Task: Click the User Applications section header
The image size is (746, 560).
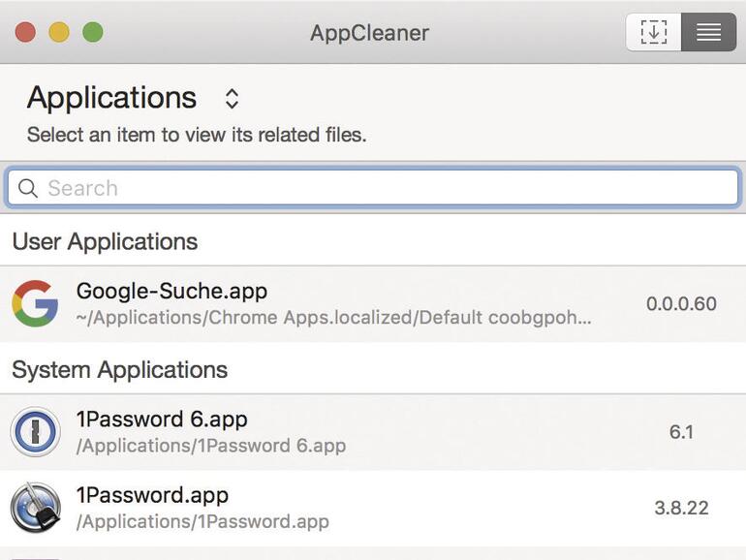Action: (x=105, y=241)
